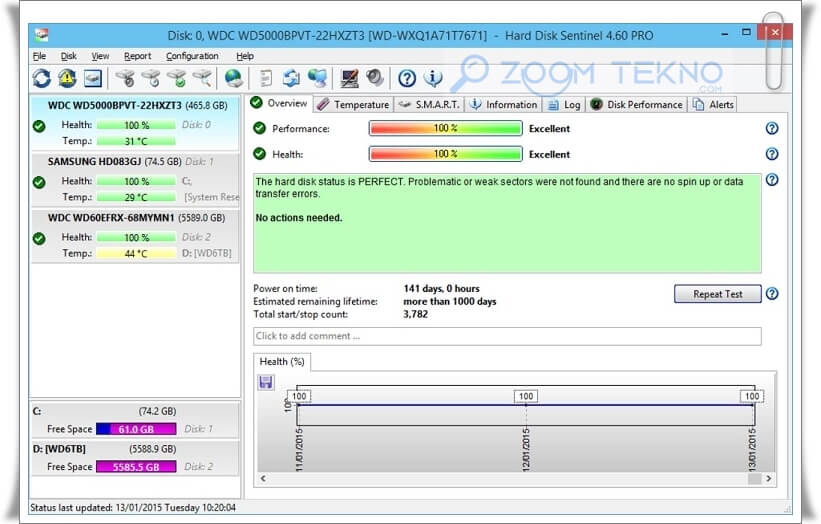Click the 100 data label at 13/01/2015

point(752,396)
